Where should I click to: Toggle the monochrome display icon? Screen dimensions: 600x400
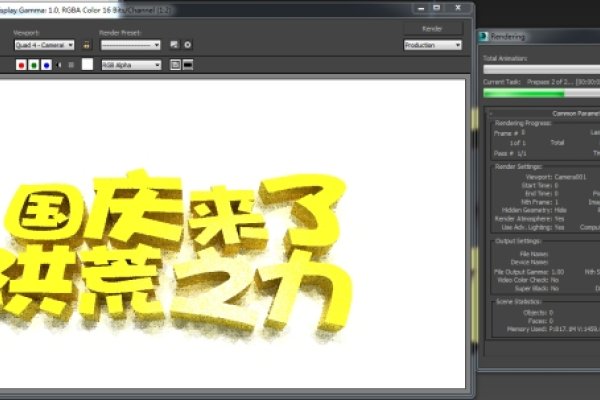tap(71, 65)
